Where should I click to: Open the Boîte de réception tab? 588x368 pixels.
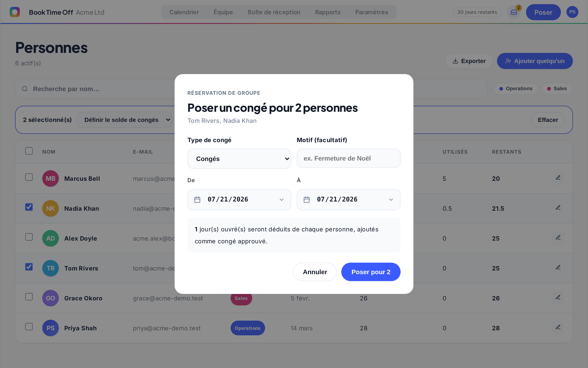(274, 12)
